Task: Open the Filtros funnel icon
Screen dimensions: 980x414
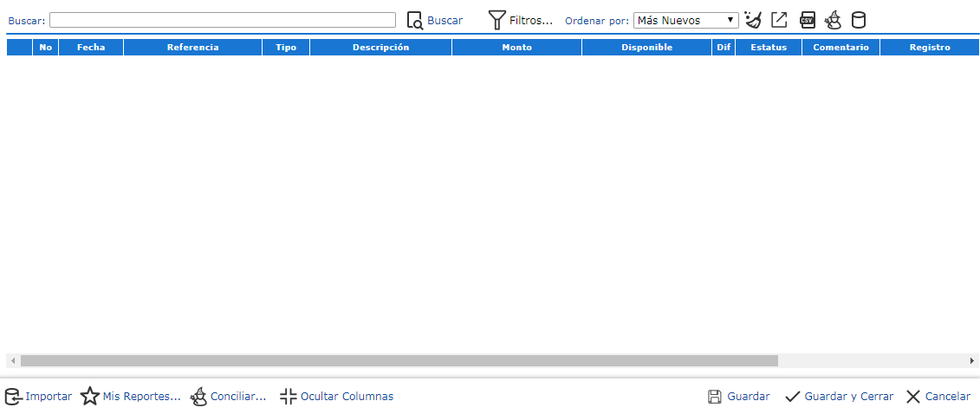Action: (496, 20)
